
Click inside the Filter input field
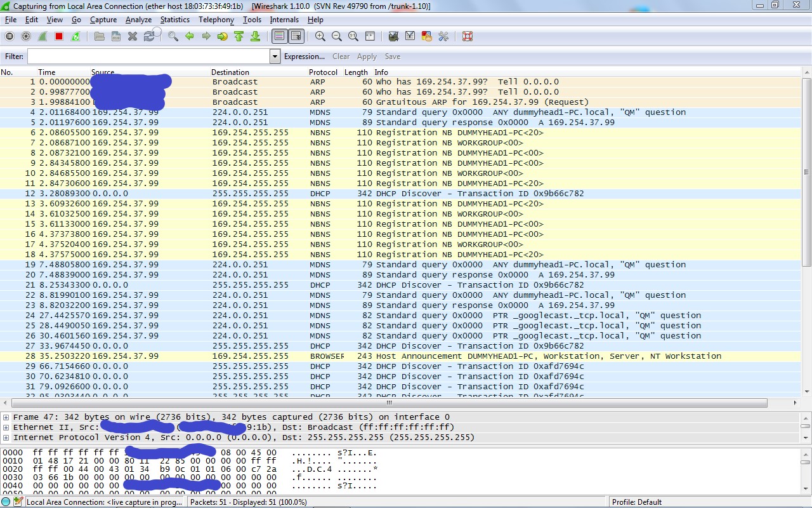(x=146, y=57)
